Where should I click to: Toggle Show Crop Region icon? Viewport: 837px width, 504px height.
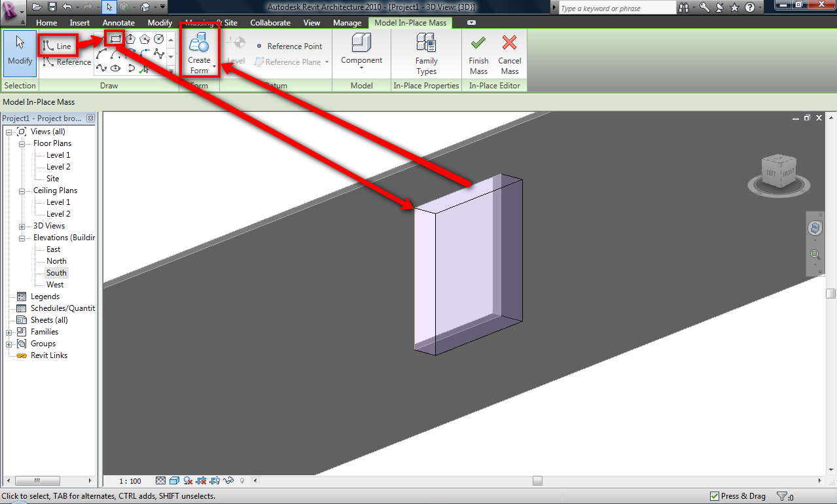(216, 480)
